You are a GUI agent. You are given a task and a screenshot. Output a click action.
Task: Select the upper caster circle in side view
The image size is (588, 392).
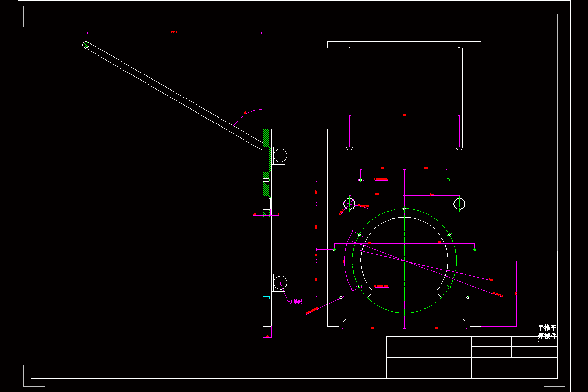[280, 156]
